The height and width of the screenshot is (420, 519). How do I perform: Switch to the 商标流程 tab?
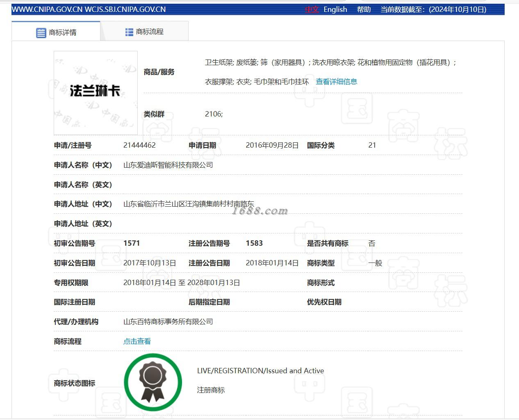point(144,31)
